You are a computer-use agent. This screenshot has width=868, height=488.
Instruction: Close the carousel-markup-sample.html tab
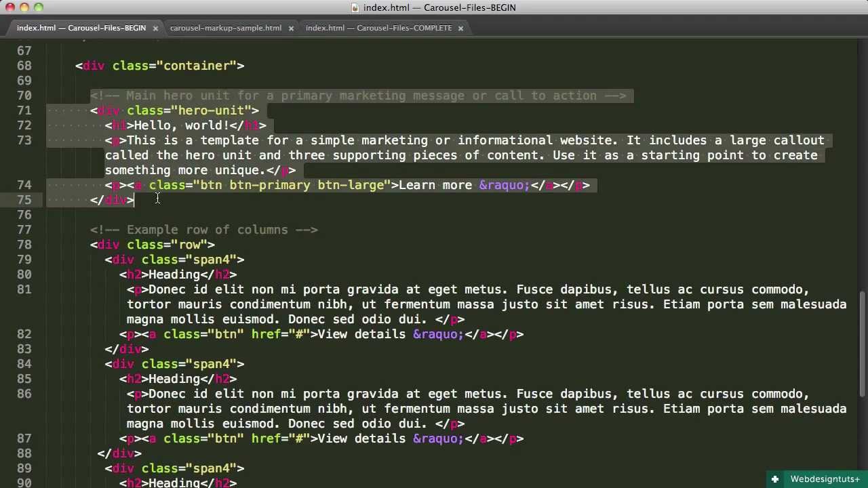291,28
